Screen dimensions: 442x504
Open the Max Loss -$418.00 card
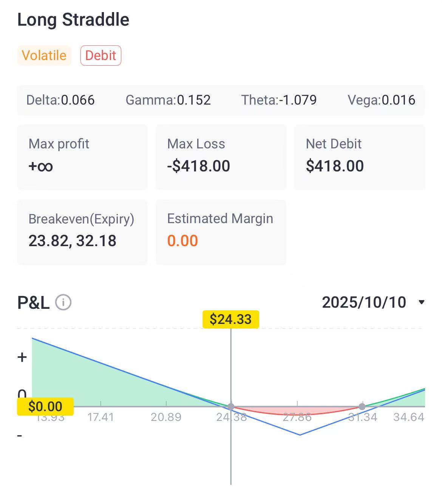pos(221,157)
